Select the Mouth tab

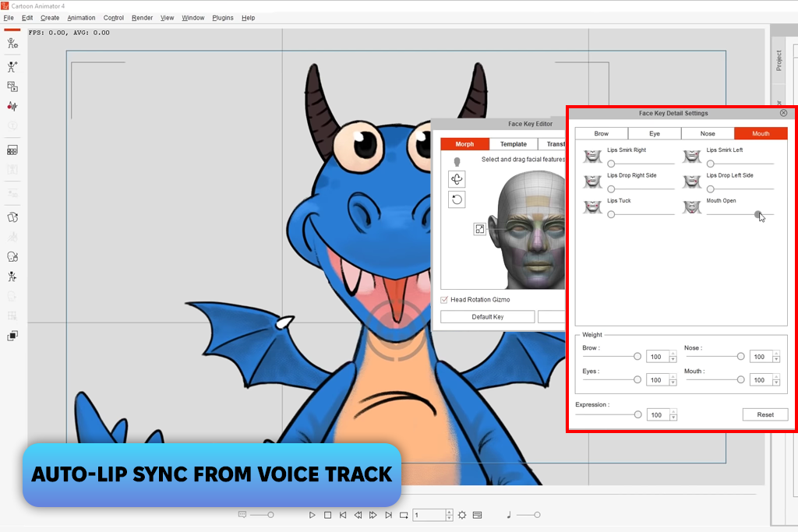(x=761, y=133)
